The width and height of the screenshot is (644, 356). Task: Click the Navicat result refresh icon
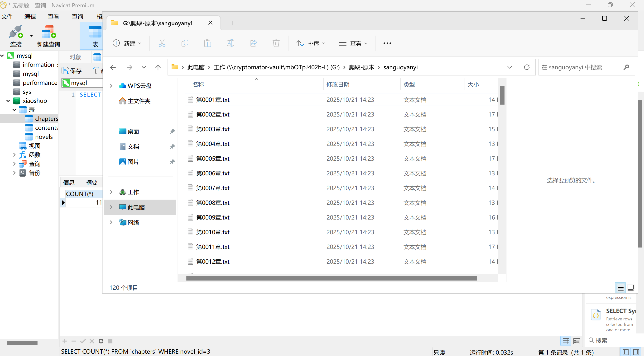[x=101, y=341]
